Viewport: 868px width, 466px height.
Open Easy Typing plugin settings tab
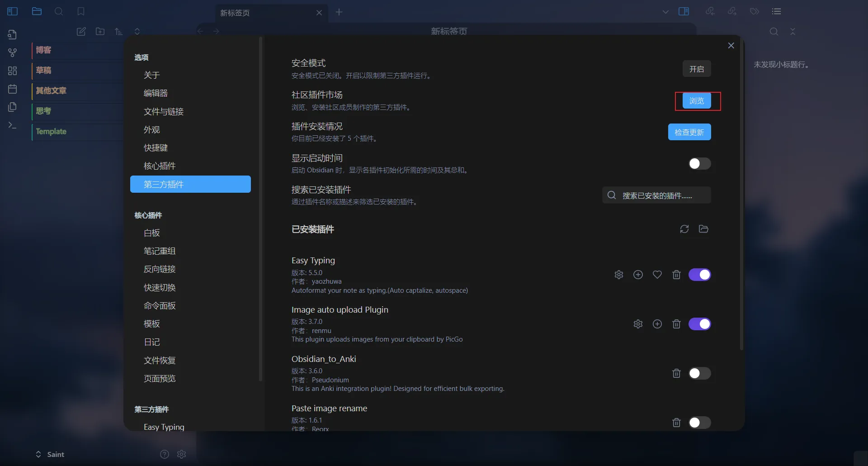click(x=190, y=427)
